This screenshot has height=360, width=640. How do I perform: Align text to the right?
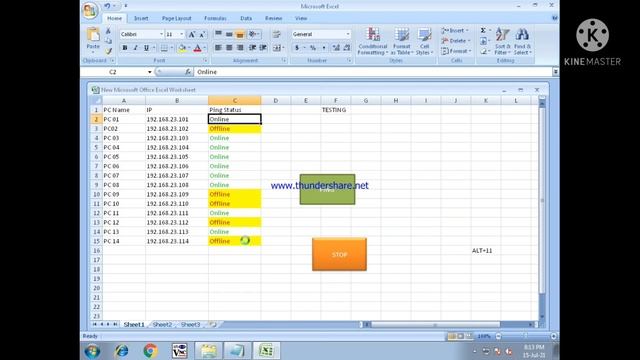coord(240,48)
